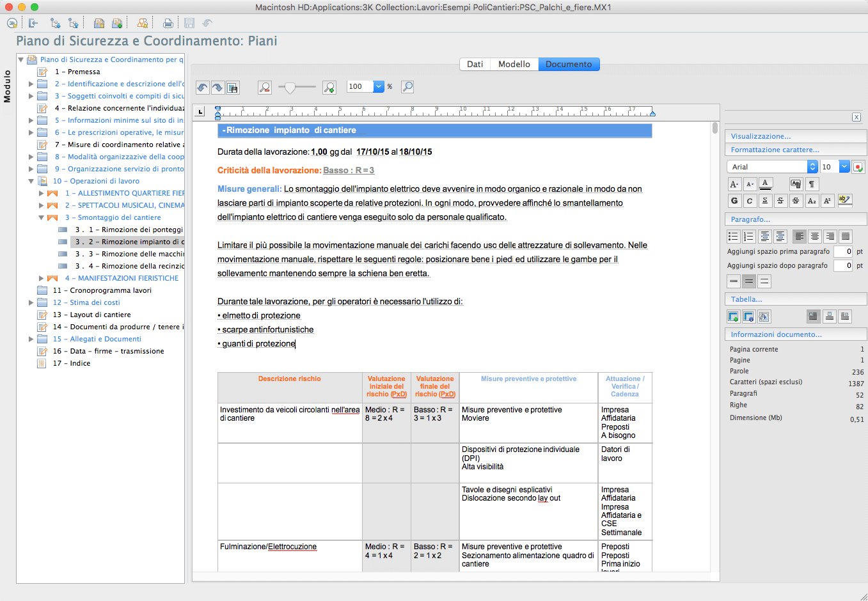Toggle subscript A₂ formatting
The height and width of the screenshot is (601, 868).
pos(812,200)
